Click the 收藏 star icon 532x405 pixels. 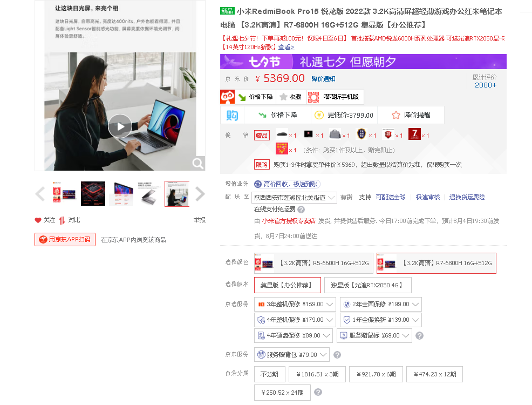283,97
